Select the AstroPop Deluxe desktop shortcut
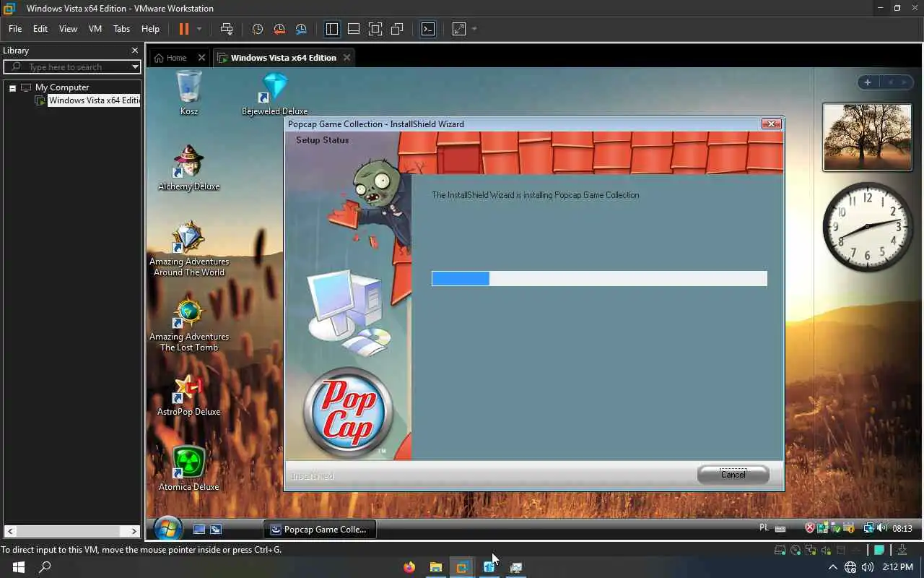The width and height of the screenshot is (924, 578). coord(189,394)
